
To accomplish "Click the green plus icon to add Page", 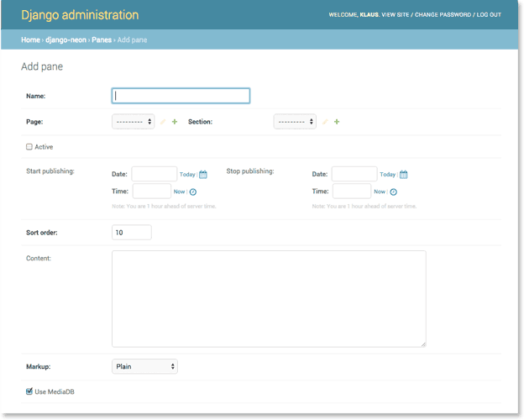I will pyautogui.click(x=175, y=122).
